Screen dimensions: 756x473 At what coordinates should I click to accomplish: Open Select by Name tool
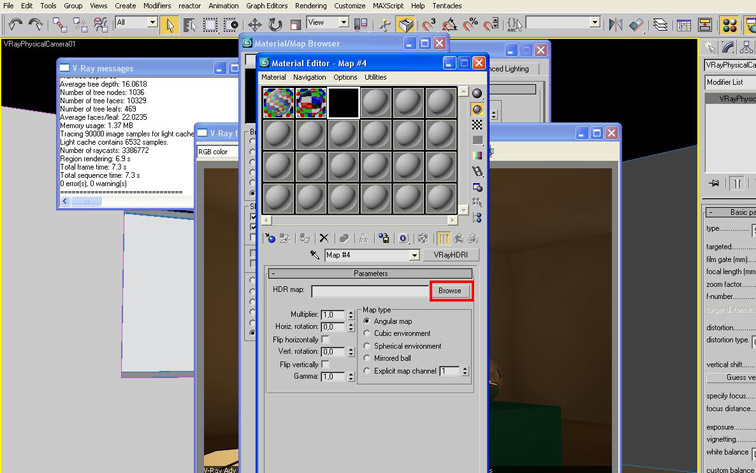pos(189,25)
